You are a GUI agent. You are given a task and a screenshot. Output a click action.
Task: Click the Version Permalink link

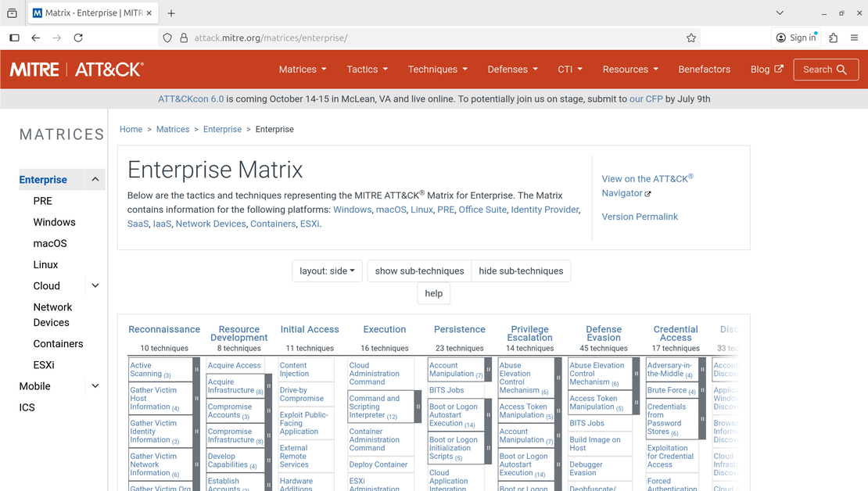(x=640, y=217)
